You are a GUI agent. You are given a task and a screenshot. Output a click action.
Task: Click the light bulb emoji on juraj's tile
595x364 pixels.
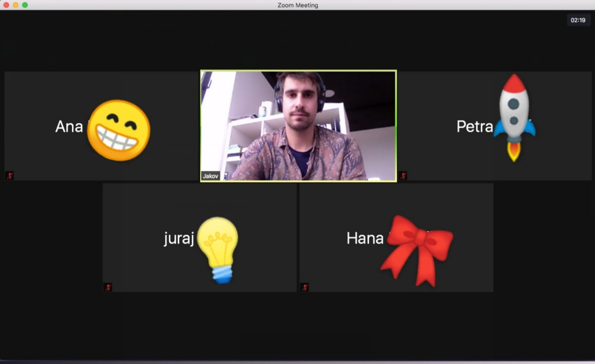point(218,249)
